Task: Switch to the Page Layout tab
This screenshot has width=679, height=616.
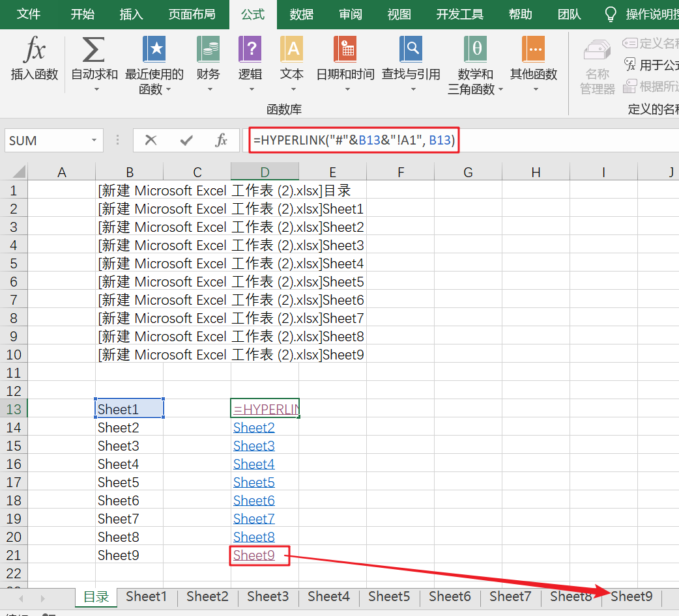Action: coord(192,14)
